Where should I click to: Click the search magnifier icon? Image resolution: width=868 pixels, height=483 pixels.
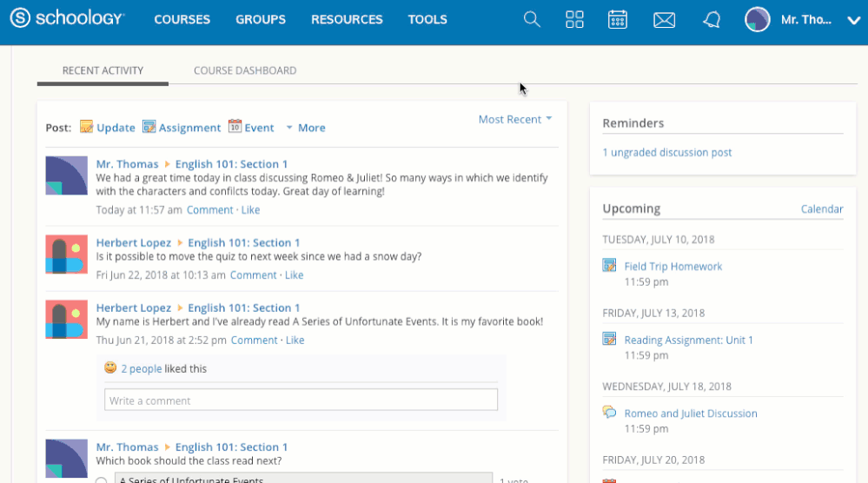(532, 19)
